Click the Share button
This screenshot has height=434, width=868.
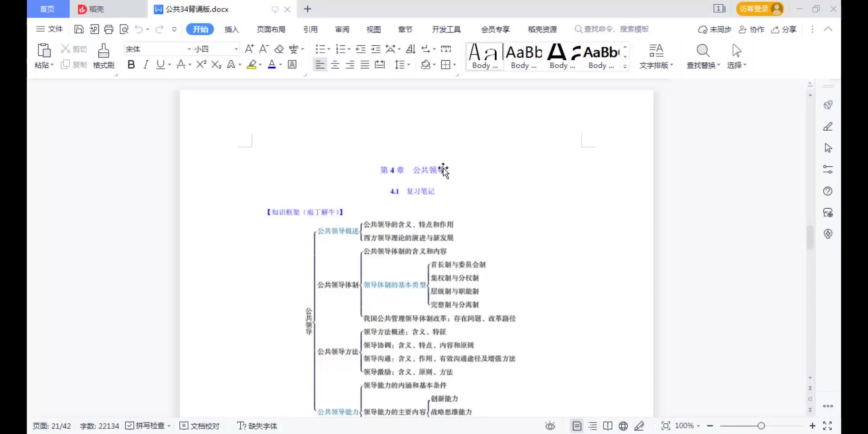coord(784,29)
